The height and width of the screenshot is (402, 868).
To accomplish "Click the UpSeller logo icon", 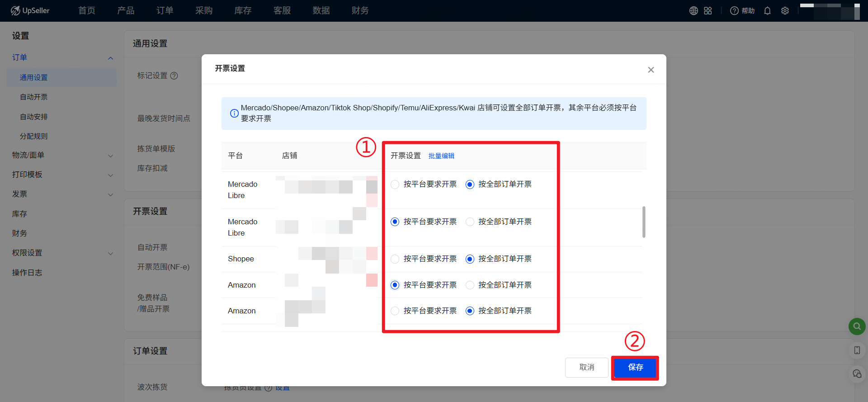I will (x=15, y=11).
